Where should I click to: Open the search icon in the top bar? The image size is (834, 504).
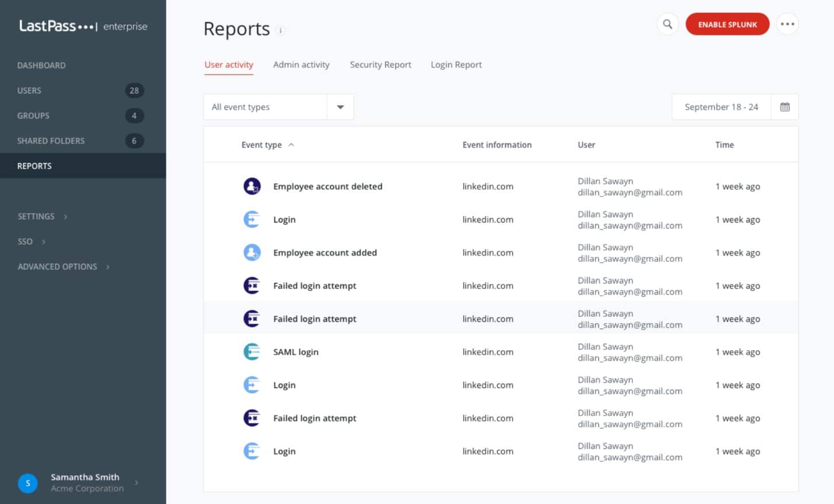tap(667, 24)
